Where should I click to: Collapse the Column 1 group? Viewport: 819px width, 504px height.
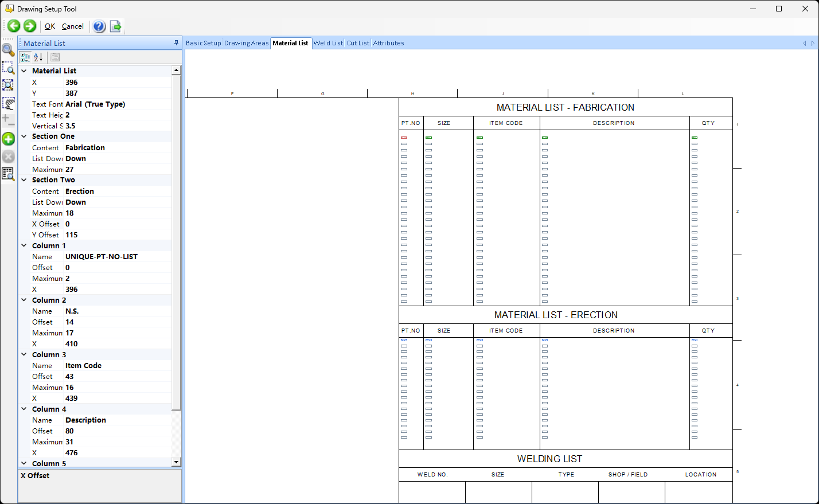click(x=24, y=245)
